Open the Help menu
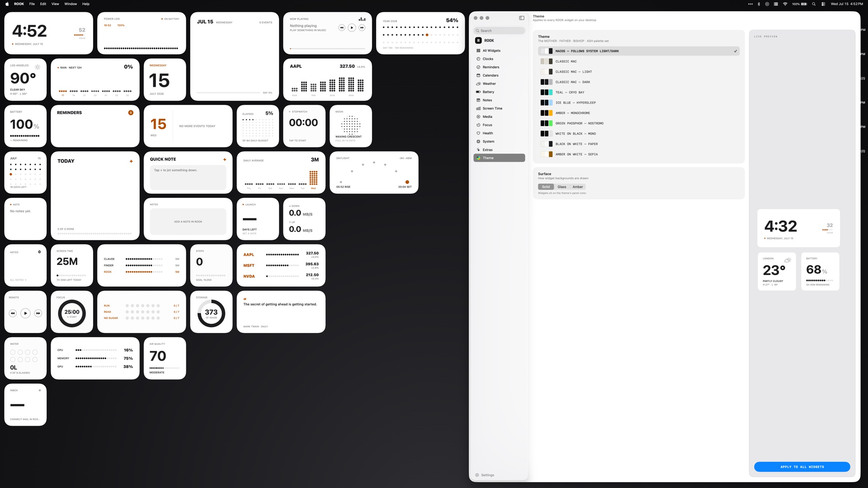Image resolution: width=868 pixels, height=488 pixels. point(86,4)
